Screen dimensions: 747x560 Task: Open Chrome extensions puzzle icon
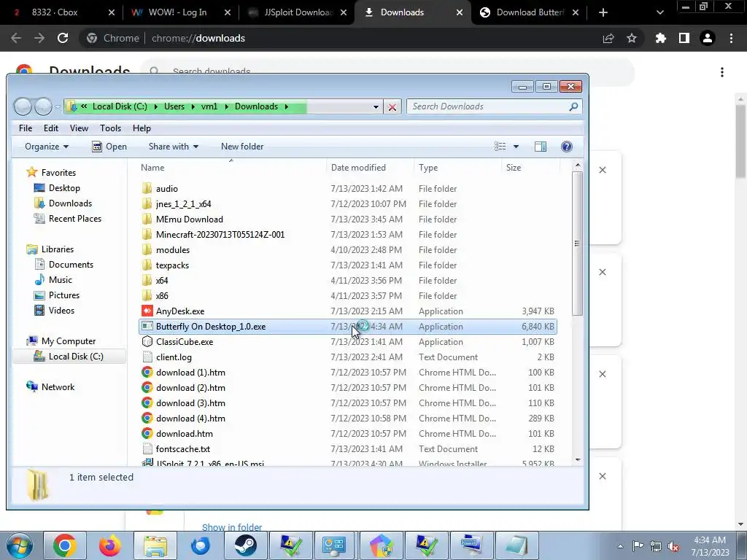(660, 38)
